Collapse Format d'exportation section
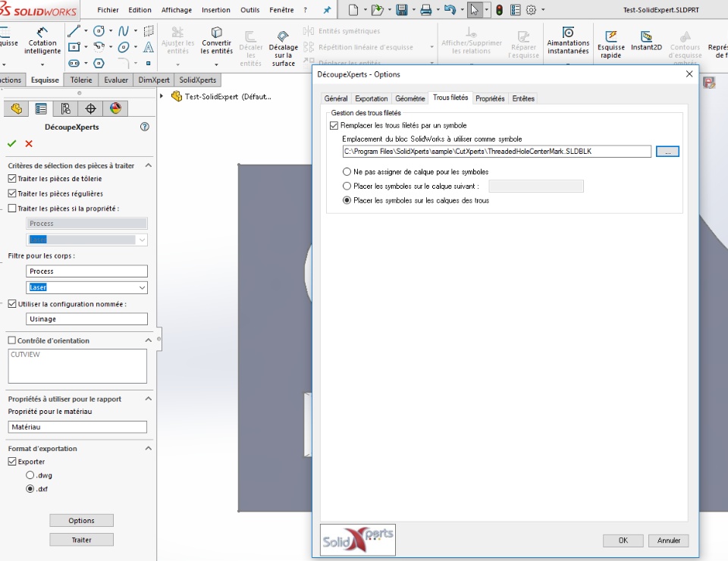The image size is (728, 561). click(x=148, y=448)
